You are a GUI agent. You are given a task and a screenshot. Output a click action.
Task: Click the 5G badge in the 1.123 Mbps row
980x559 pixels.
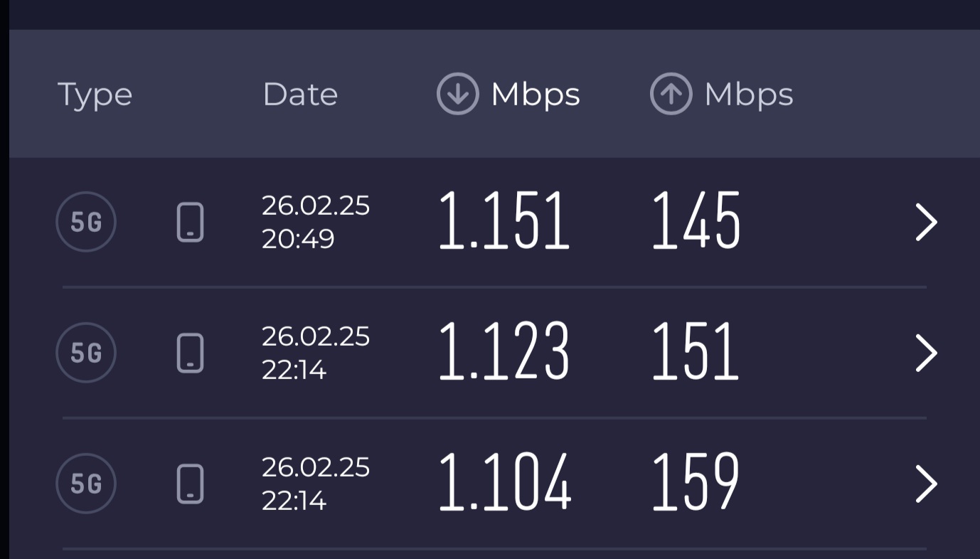tap(86, 353)
